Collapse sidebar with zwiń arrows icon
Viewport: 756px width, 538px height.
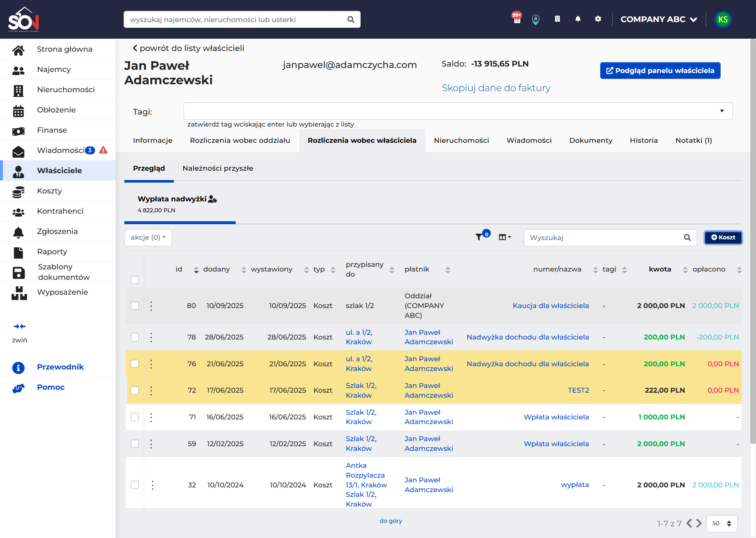pos(20,326)
